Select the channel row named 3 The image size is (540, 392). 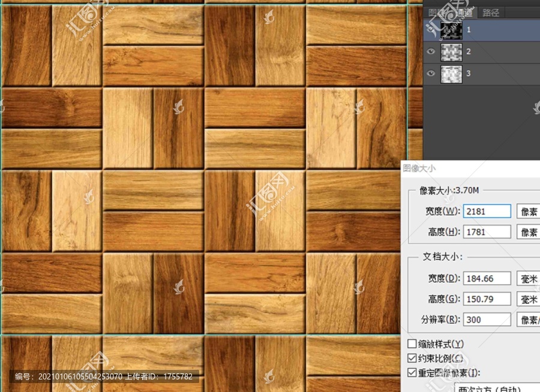pos(481,74)
